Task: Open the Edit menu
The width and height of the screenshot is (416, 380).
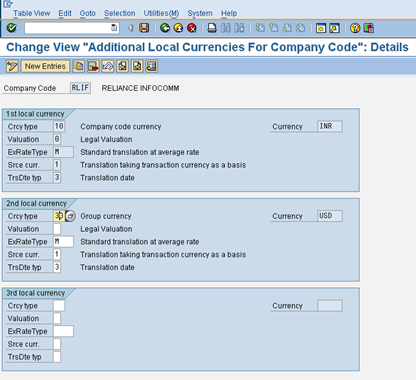Action: 65,13
